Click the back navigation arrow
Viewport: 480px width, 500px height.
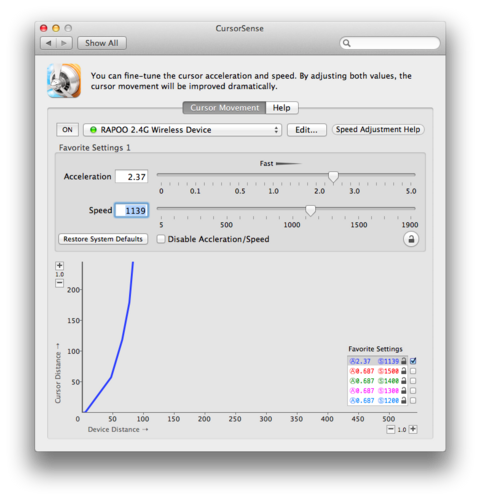49,43
